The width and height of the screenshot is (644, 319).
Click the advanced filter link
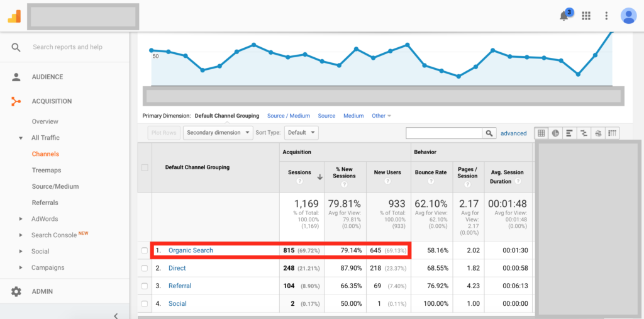point(513,133)
